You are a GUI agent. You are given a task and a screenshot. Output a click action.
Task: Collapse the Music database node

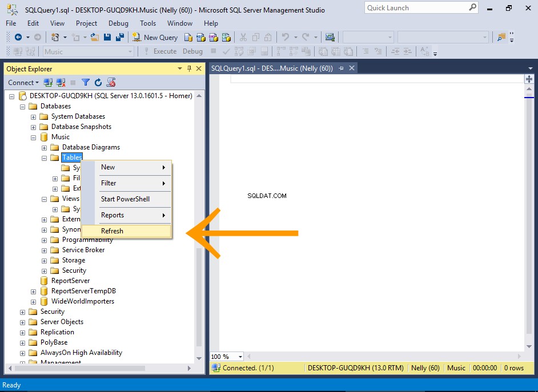click(x=33, y=138)
